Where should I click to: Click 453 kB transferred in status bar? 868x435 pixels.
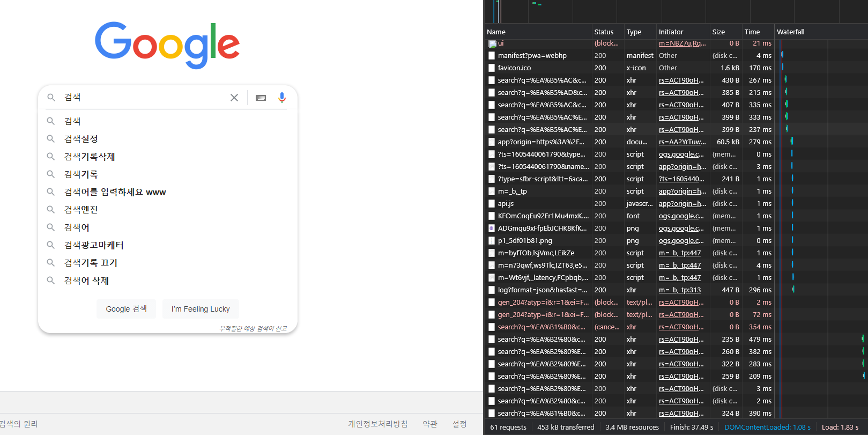click(x=566, y=427)
